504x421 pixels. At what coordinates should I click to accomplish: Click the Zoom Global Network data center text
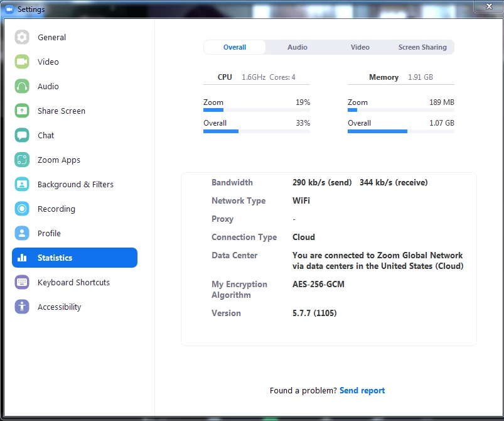pos(378,261)
